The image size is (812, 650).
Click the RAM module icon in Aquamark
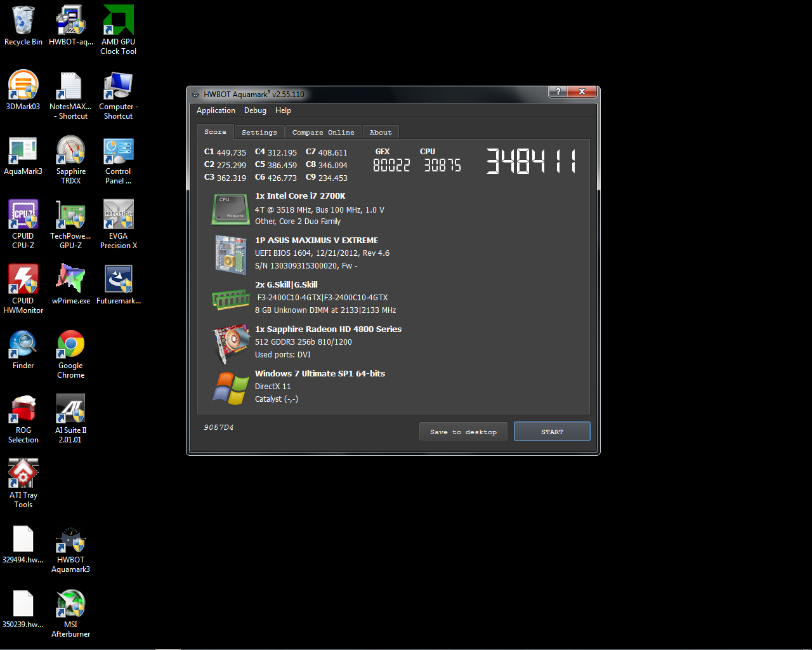click(x=230, y=299)
